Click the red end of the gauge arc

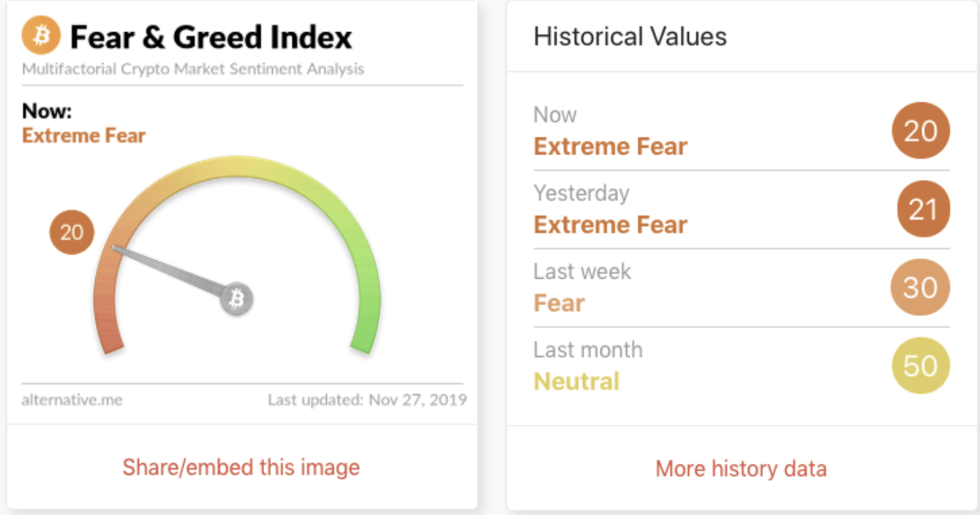(108, 340)
